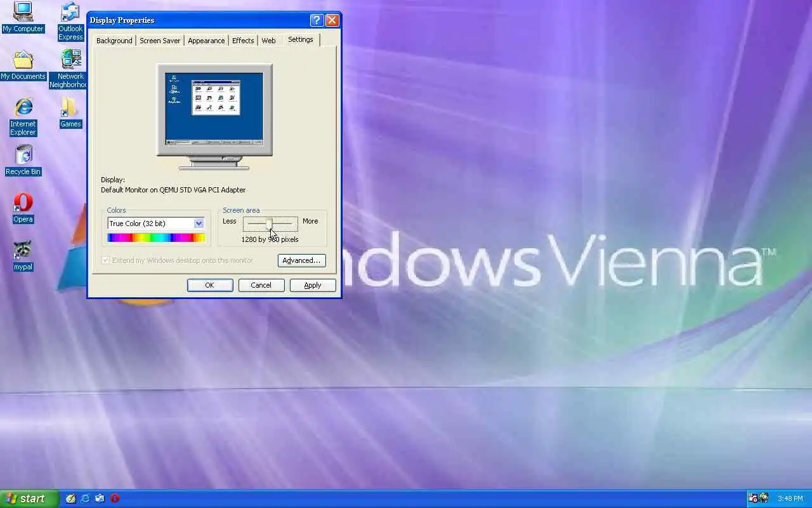The width and height of the screenshot is (812, 508).
Task: Click the Apply button
Action: click(313, 286)
